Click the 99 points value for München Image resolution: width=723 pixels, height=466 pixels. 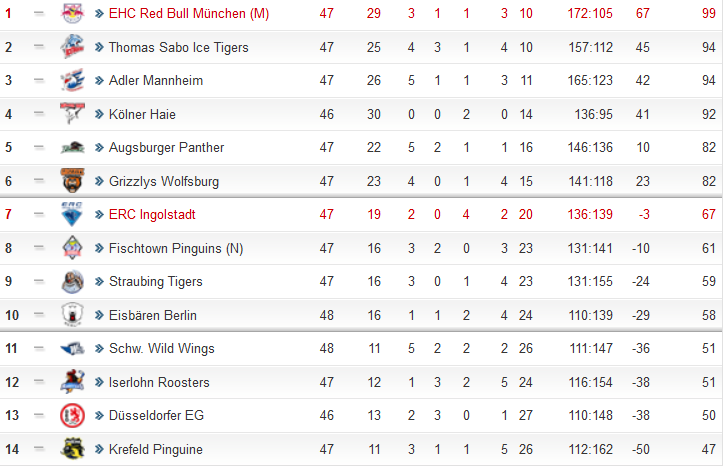tap(709, 13)
